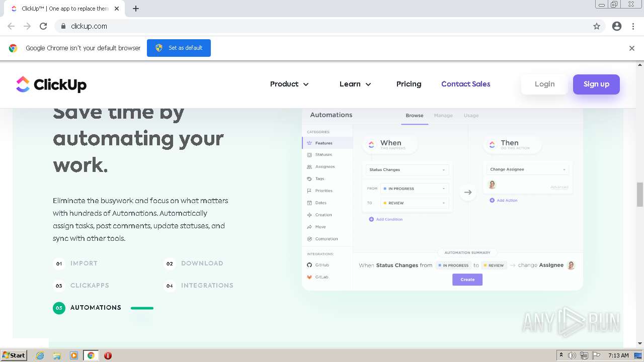Click the Sign up button
The height and width of the screenshot is (362, 644).
pyautogui.click(x=596, y=84)
